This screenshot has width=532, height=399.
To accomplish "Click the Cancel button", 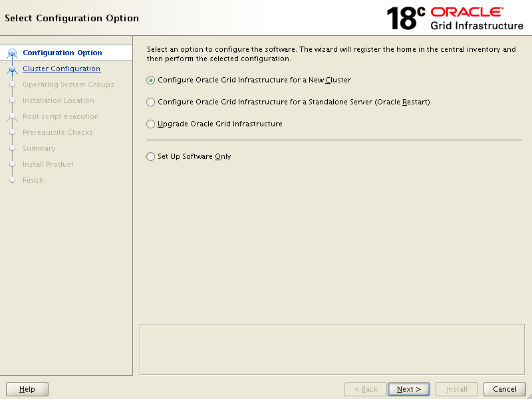I will pos(505,389).
